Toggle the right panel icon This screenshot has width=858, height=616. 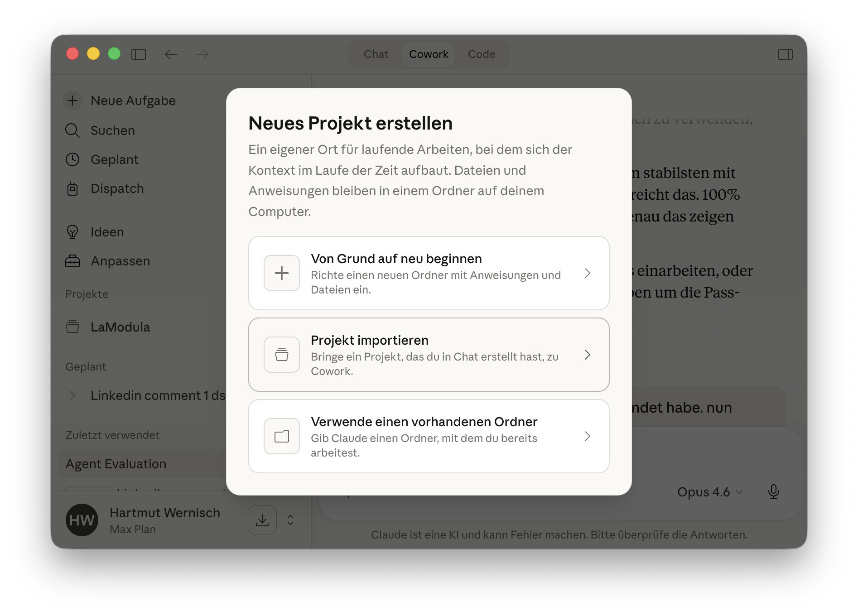tap(786, 54)
